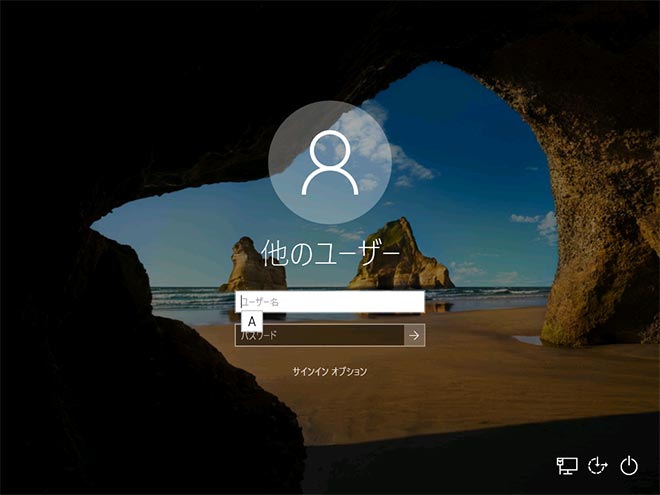Click the network connection icon

point(567,465)
